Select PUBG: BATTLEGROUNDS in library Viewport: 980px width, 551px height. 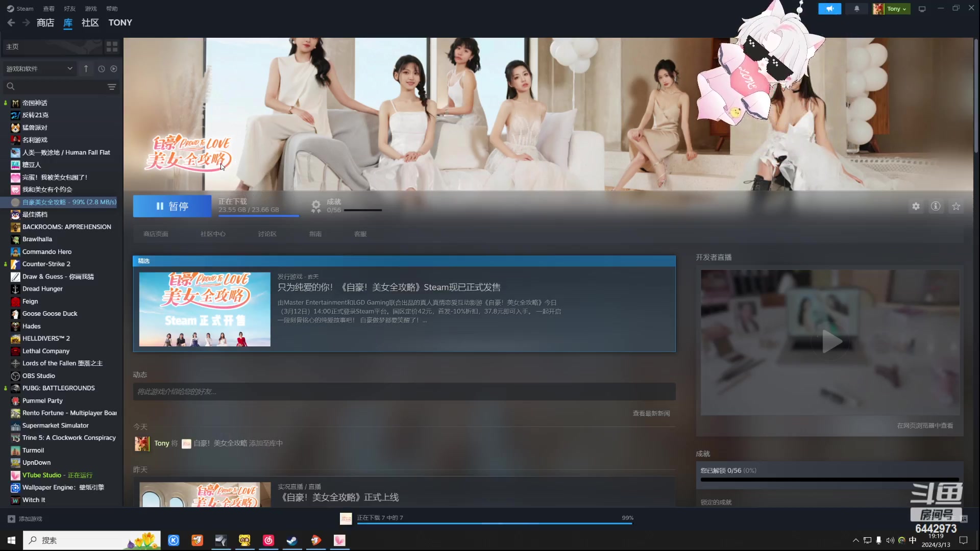pos(59,388)
